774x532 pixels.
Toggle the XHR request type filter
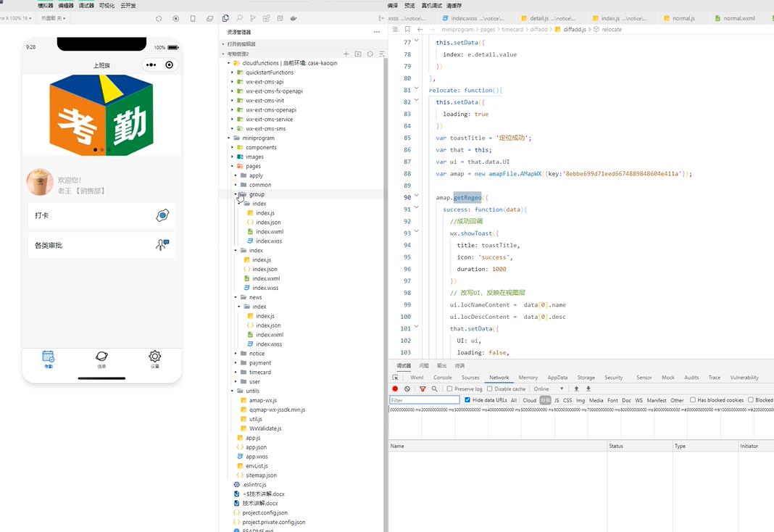coord(545,400)
